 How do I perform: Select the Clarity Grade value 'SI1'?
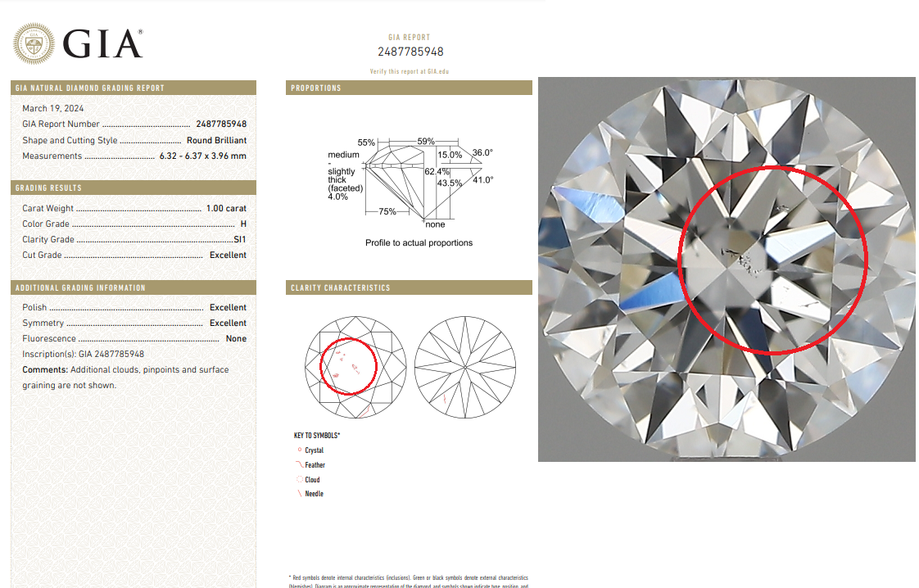coord(240,239)
